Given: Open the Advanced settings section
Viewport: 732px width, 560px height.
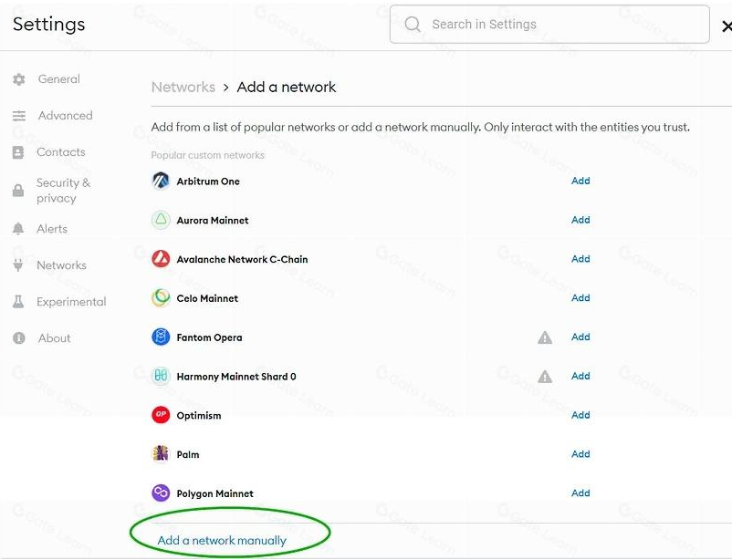Looking at the screenshot, I should click(x=65, y=116).
